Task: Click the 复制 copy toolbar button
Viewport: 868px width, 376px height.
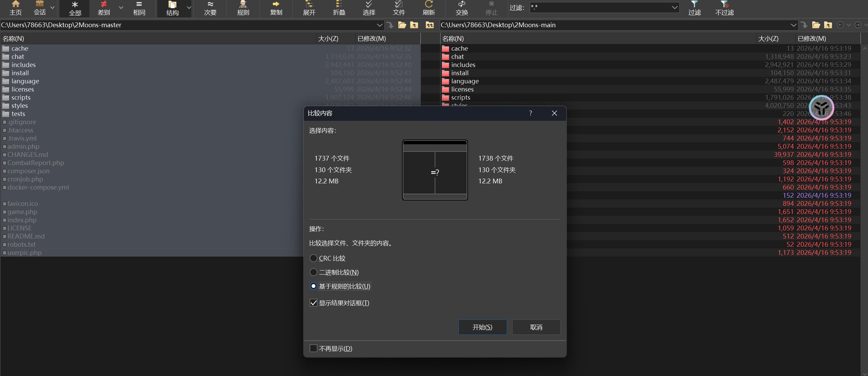Action: point(276,8)
